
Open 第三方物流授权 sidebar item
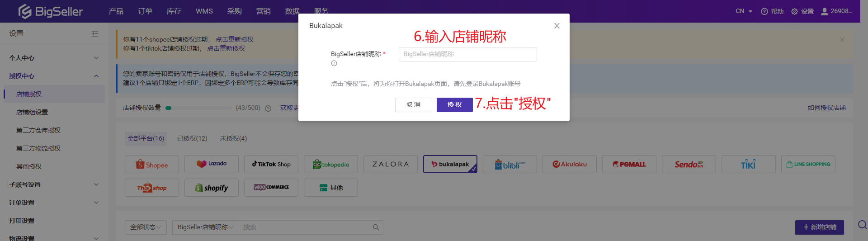click(54, 148)
